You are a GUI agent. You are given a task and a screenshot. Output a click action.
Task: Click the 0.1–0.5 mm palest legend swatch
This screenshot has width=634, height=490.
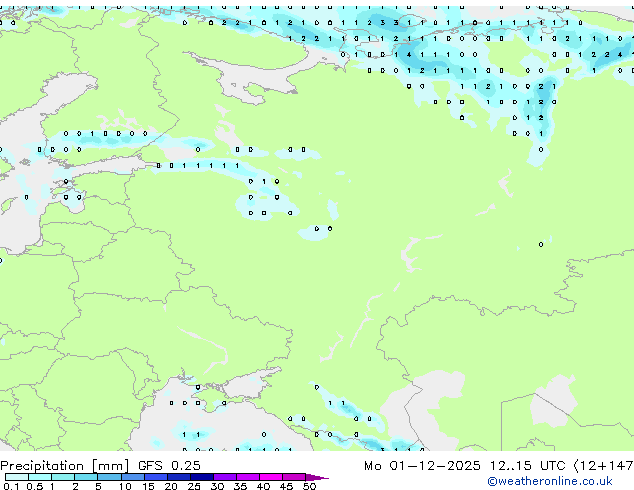17,477
